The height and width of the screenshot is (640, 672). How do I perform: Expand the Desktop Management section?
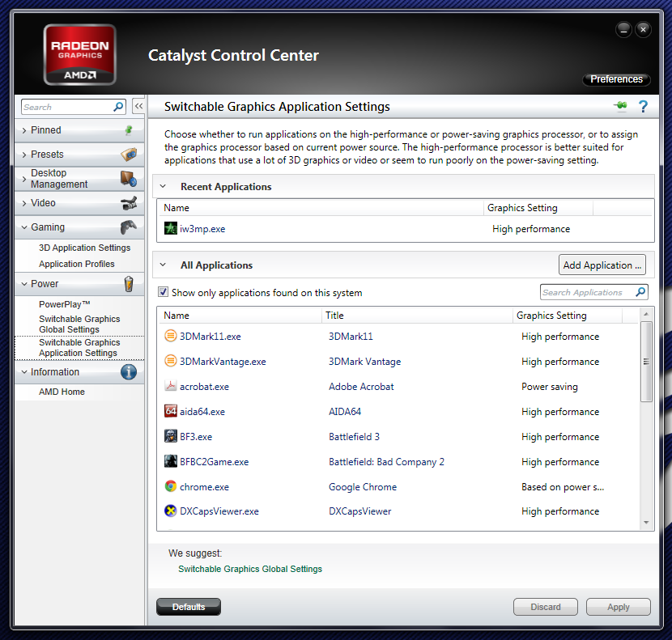pyautogui.click(x=24, y=179)
